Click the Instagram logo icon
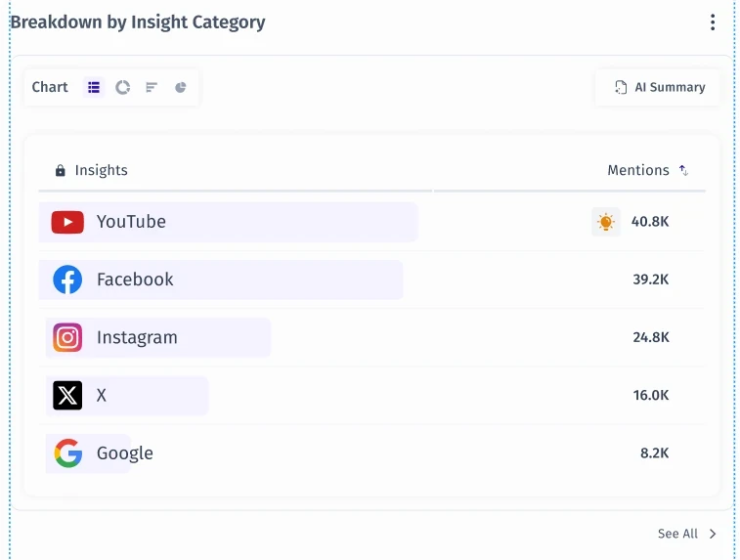Screen dimensions: 740x560 [67, 337]
